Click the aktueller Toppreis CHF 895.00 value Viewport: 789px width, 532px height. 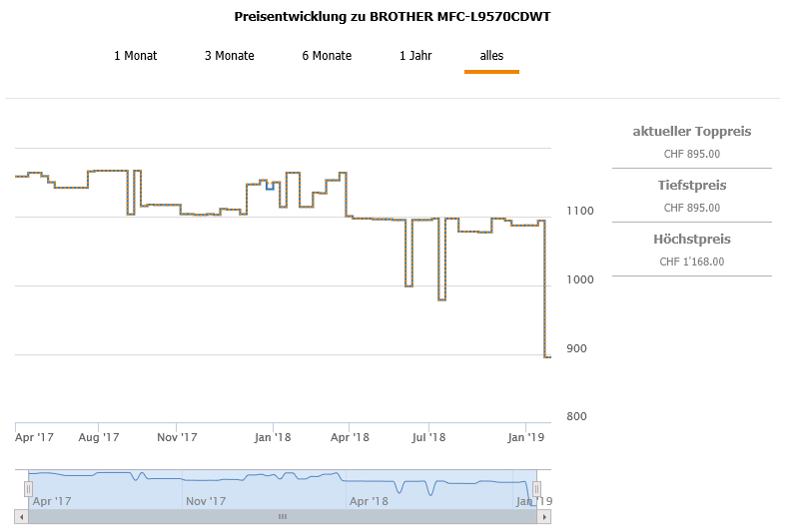pyautogui.click(x=692, y=154)
